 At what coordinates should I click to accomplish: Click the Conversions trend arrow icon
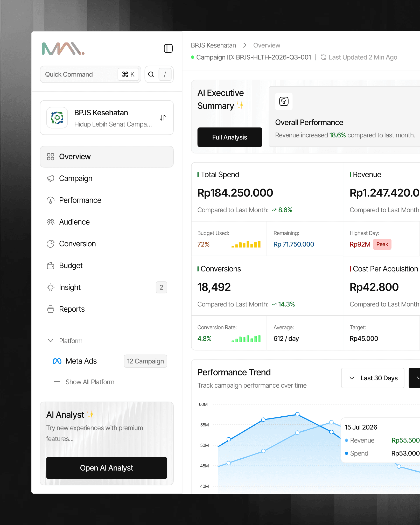click(x=274, y=304)
